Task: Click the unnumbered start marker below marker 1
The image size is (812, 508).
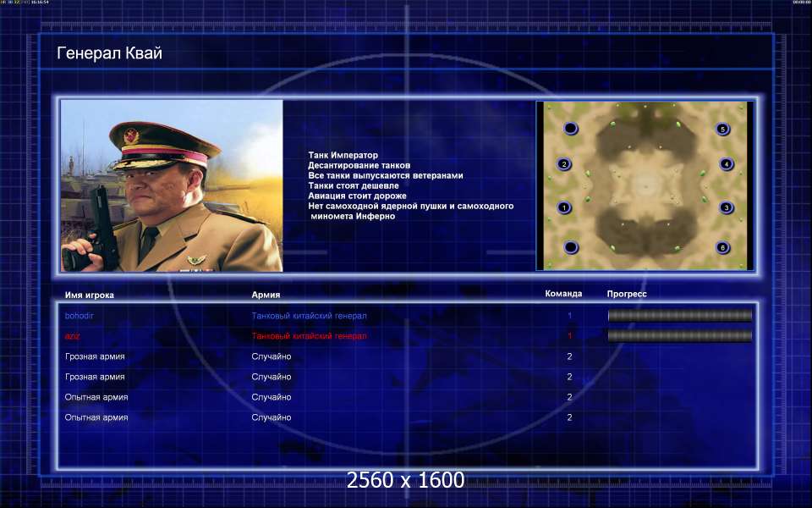Action: point(570,247)
